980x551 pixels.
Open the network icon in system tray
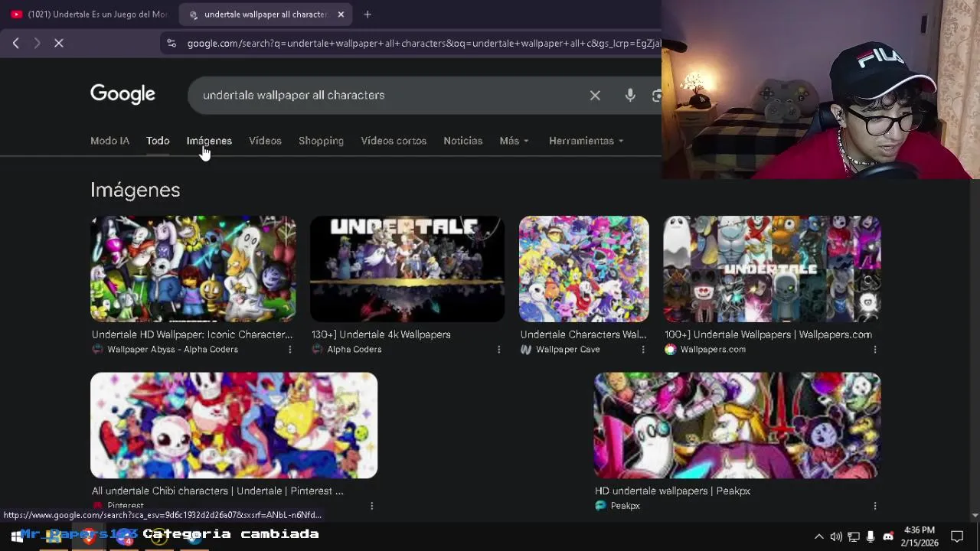coord(854,536)
